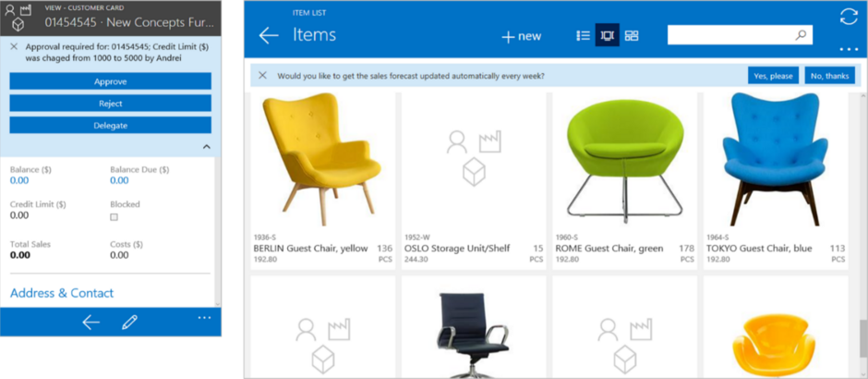Click the No, thanks button
Screen dimensions: 868x379
tap(829, 76)
